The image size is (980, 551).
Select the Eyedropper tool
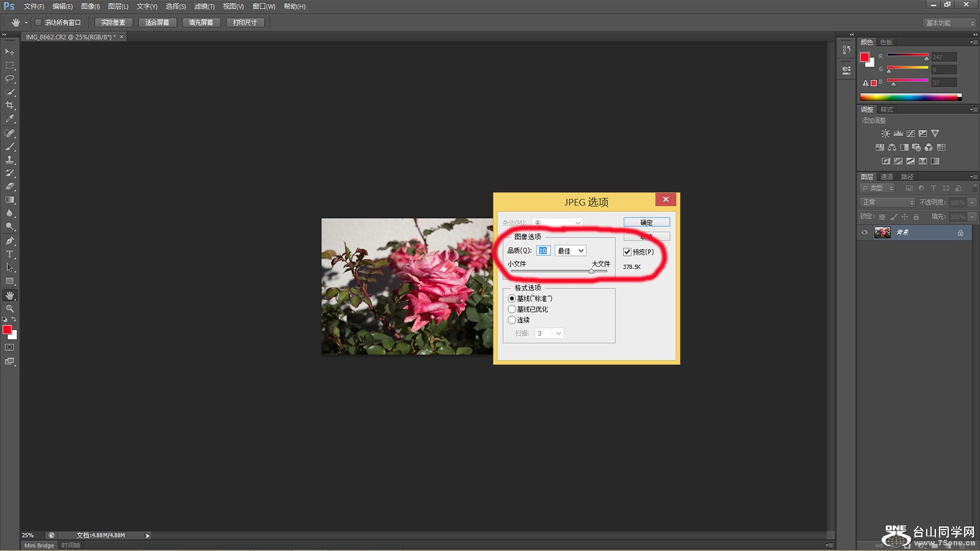pyautogui.click(x=10, y=119)
